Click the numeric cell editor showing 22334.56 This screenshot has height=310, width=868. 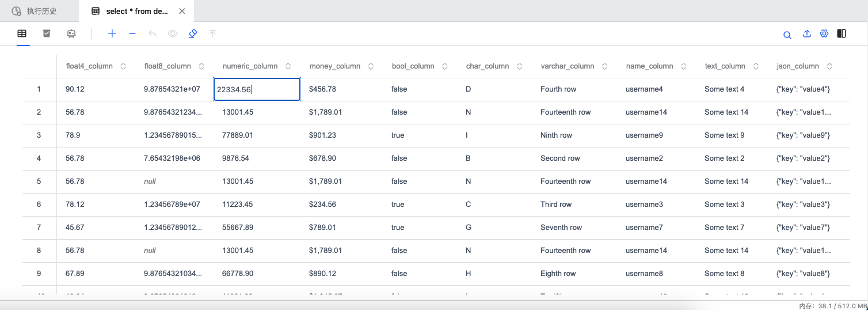pyautogui.click(x=257, y=89)
